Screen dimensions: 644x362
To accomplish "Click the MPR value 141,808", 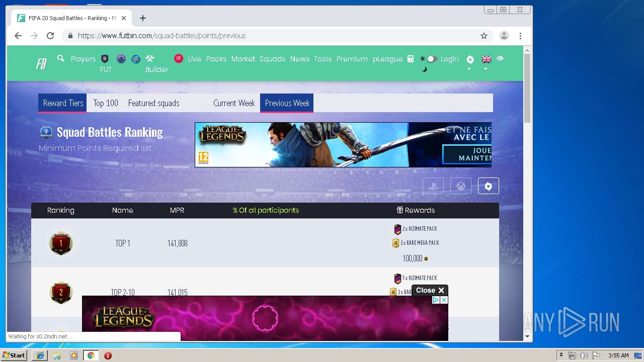I will coord(177,243).
